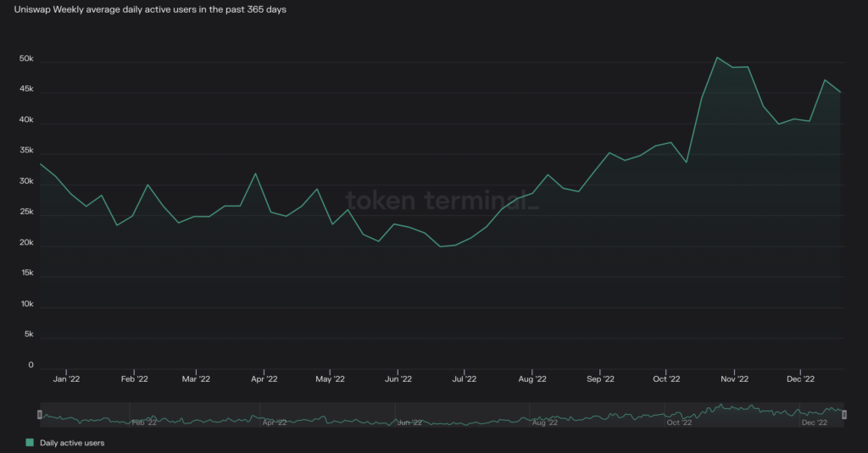Click the Mar '22 x-axis label
868x453 pixels.
coord(196,378)
